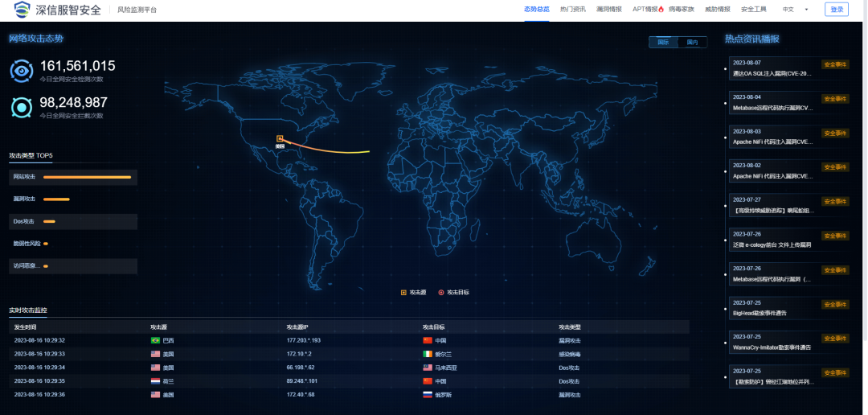Click the 攻击目标 legend circle icon
868x415 pixels.
(441, 292)
